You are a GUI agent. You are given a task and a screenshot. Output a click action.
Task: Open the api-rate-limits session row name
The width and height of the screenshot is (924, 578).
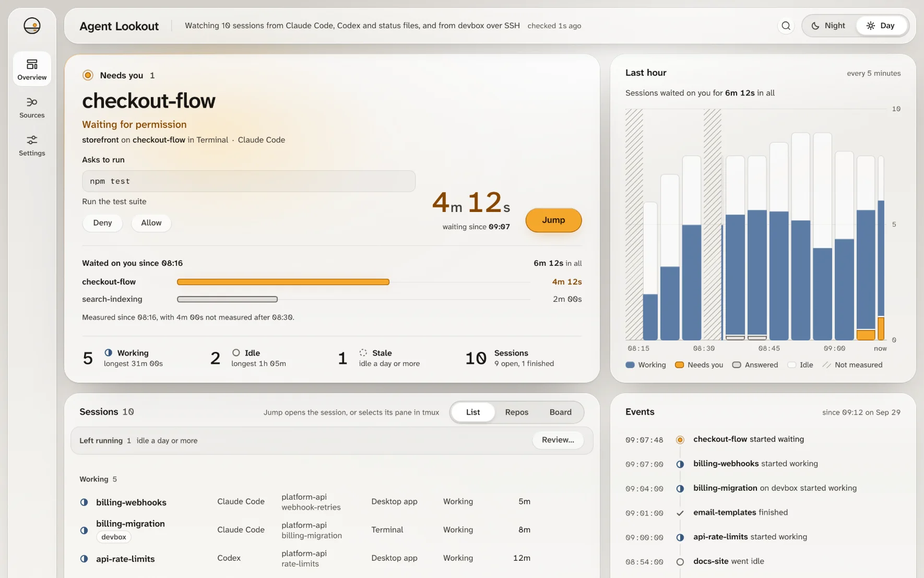tap(125, 559)
